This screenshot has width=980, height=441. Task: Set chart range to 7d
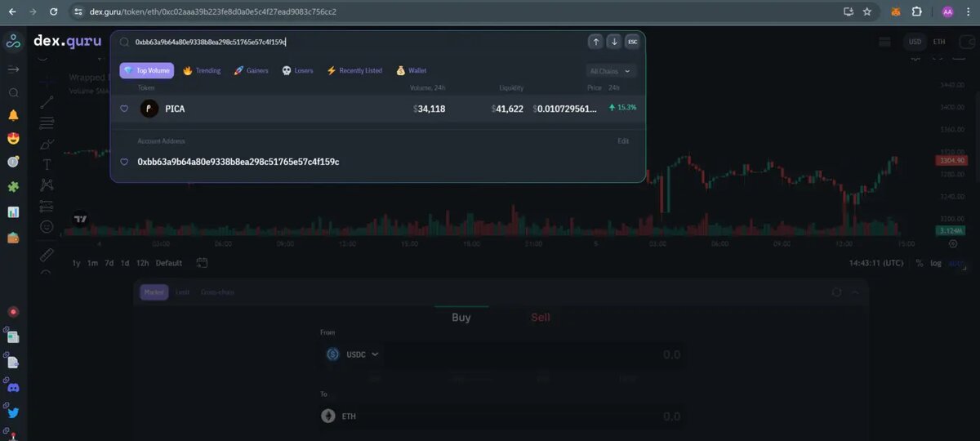[x=109, y=263]
